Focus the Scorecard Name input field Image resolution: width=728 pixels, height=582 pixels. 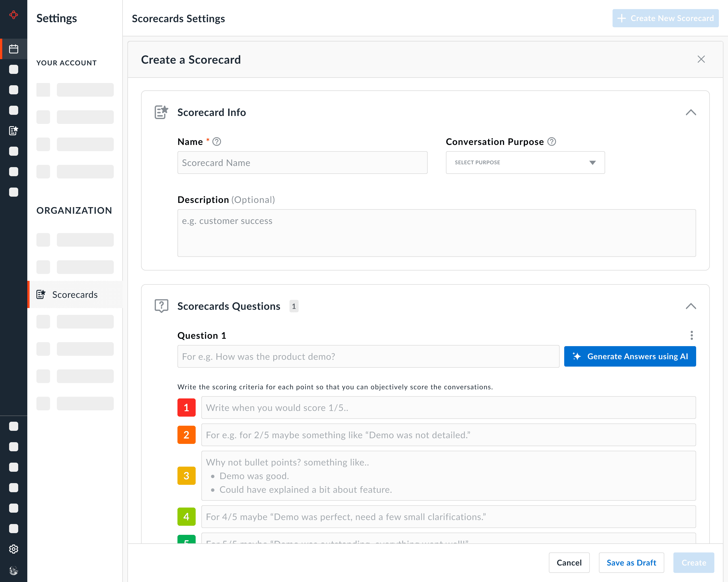302,163
